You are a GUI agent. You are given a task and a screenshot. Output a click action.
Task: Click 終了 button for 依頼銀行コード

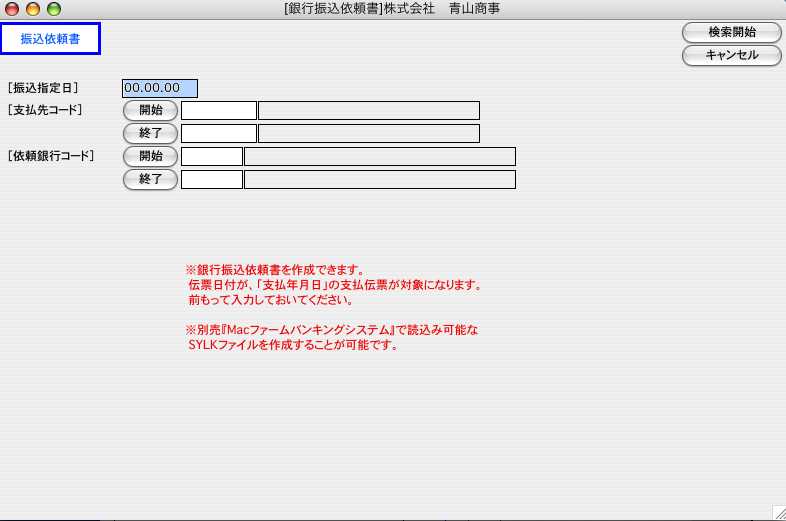(151, 179)
